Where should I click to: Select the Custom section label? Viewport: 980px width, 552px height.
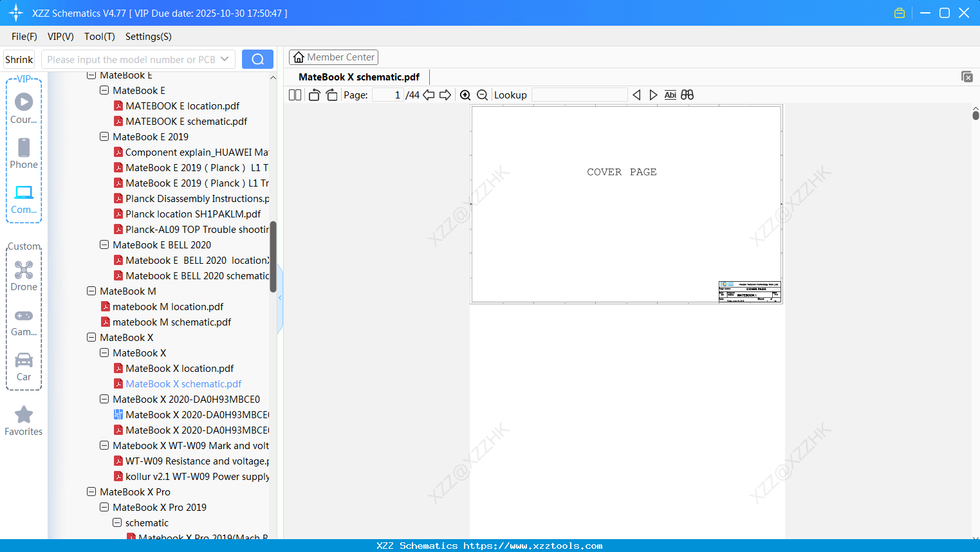tap(24, 246)
